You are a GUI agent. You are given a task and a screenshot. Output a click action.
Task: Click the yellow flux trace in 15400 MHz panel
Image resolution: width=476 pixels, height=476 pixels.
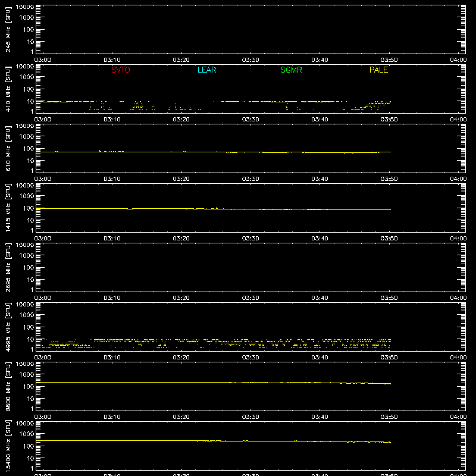click(214, 441)
